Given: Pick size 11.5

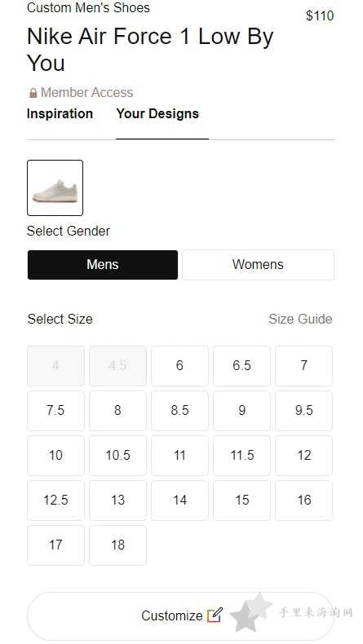Looking at the screenshot, I should pos(241,455).
